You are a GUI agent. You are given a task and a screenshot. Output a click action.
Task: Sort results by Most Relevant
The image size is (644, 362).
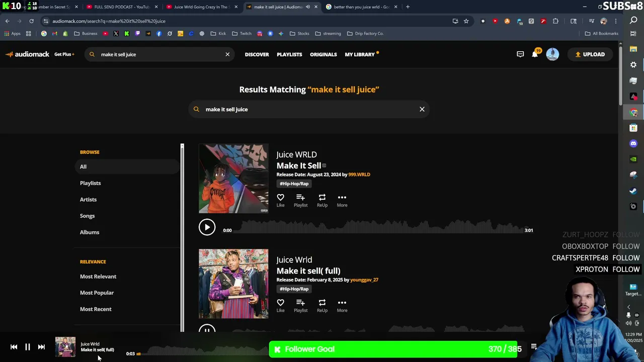98,277
